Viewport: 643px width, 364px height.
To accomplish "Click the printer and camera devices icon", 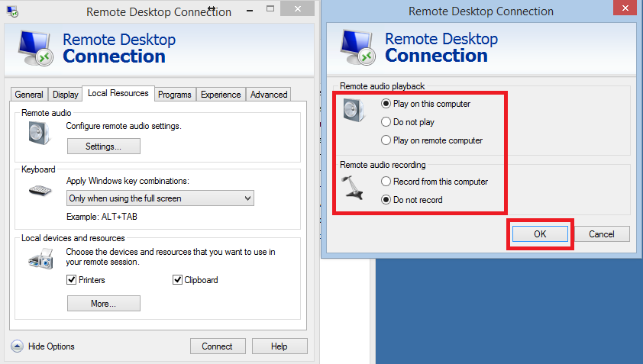I will [41, 259].
